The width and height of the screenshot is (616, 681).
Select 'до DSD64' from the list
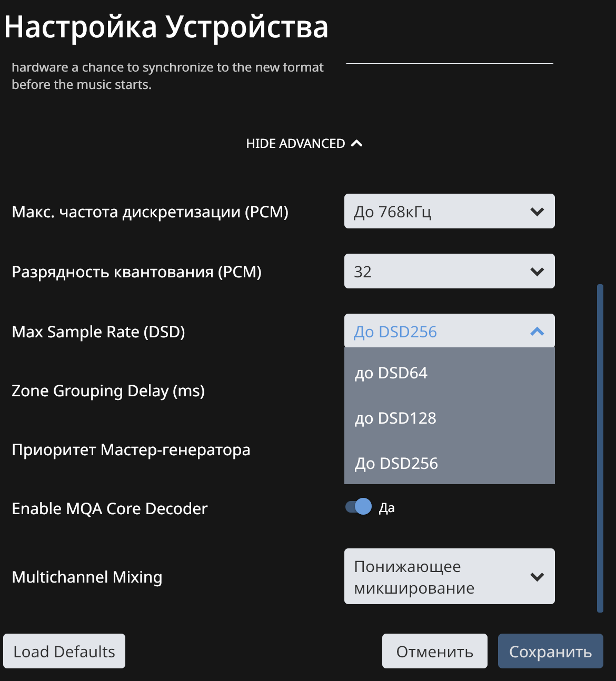(450, 373)
